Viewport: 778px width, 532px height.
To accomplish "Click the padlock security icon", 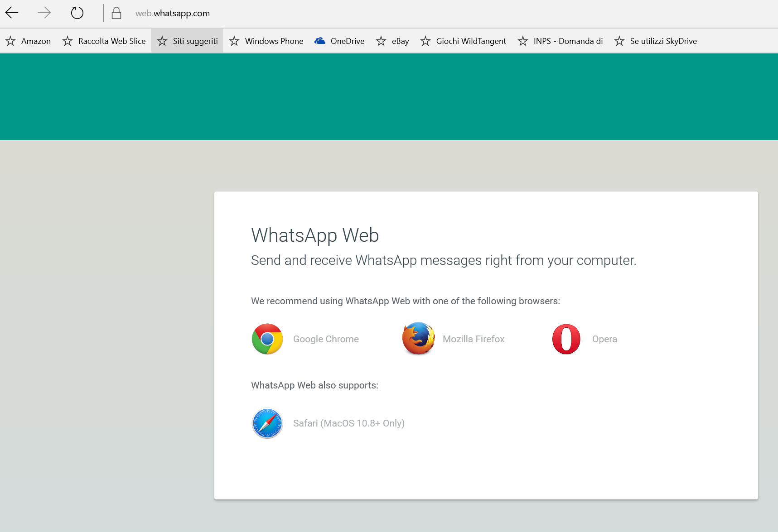I will (x=116, y=13).
